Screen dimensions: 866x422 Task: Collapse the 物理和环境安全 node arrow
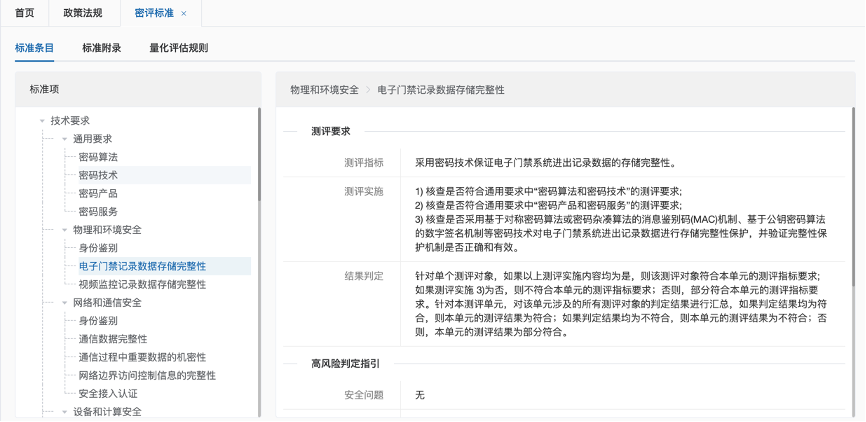click(64, 230)
